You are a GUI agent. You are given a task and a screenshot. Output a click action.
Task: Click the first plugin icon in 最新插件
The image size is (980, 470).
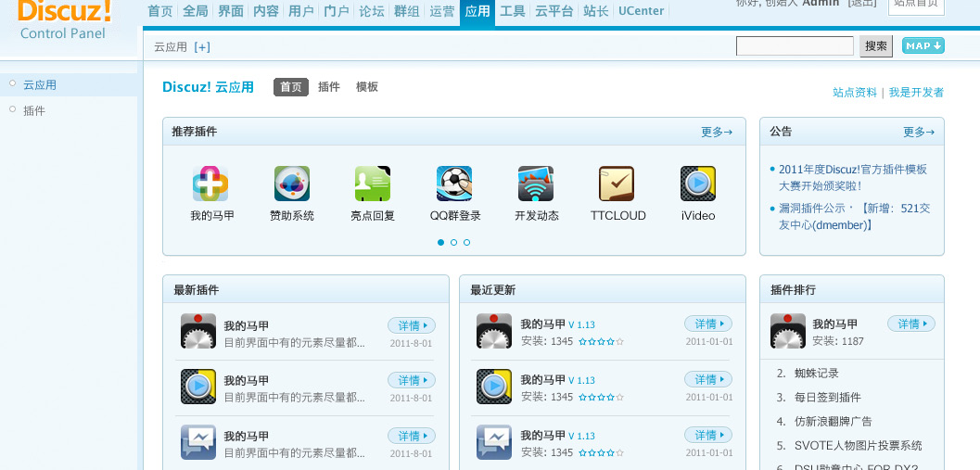coord(198,331)
